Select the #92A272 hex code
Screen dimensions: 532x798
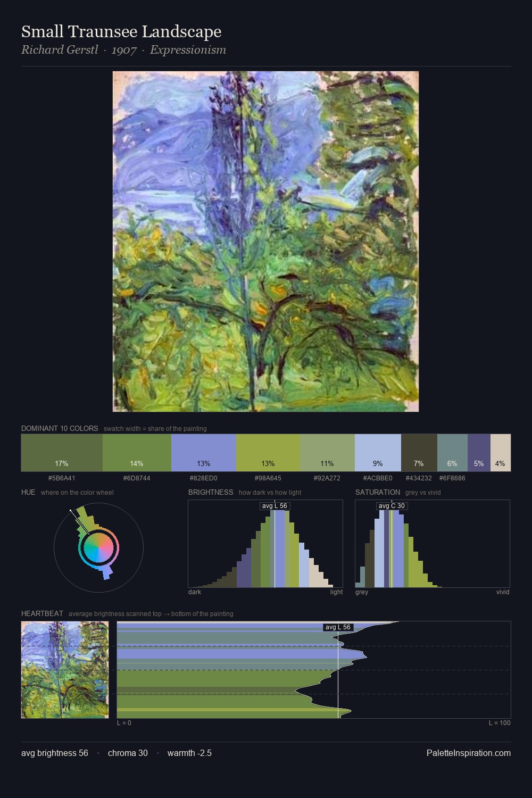pyautogui.click(x=327, y=478)
